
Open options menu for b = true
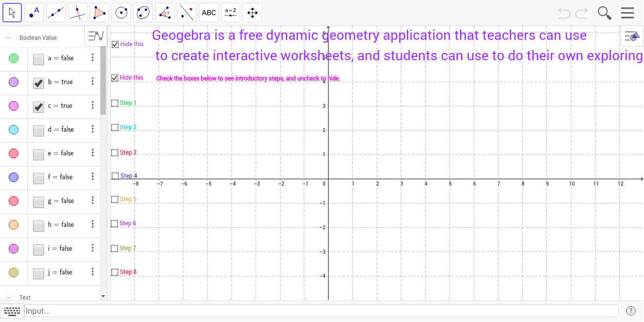(x=93, y=82)
